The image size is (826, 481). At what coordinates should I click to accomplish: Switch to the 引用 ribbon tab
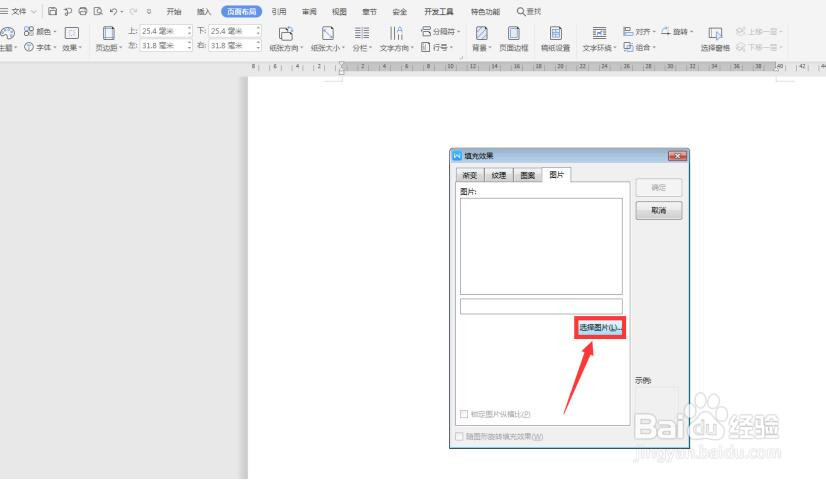click(x=279, y=11)
